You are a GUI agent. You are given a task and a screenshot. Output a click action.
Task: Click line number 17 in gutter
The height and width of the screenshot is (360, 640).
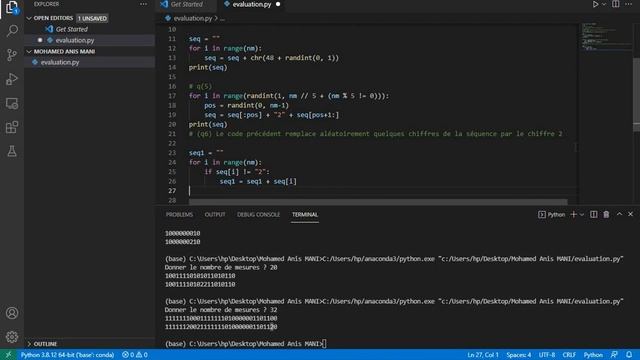[172, 96]
